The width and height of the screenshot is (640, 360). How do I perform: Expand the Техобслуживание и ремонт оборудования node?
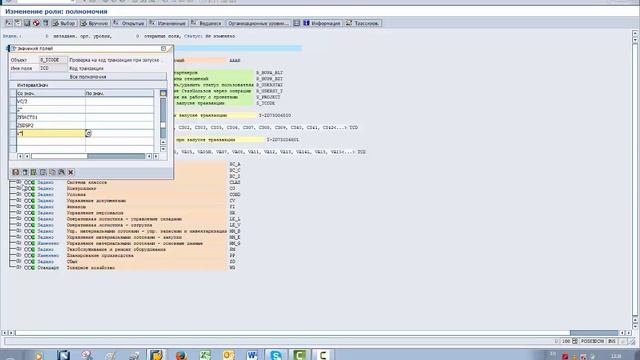tap(18, 249)
